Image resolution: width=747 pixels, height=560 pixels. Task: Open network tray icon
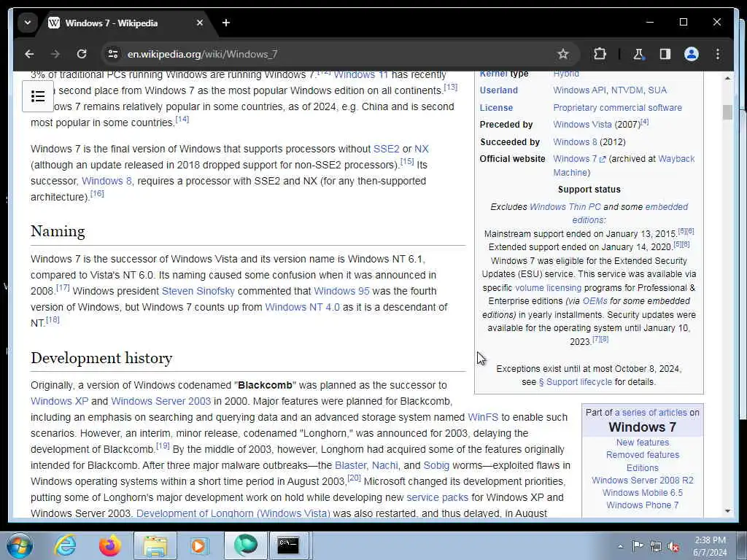pos(656,547)
